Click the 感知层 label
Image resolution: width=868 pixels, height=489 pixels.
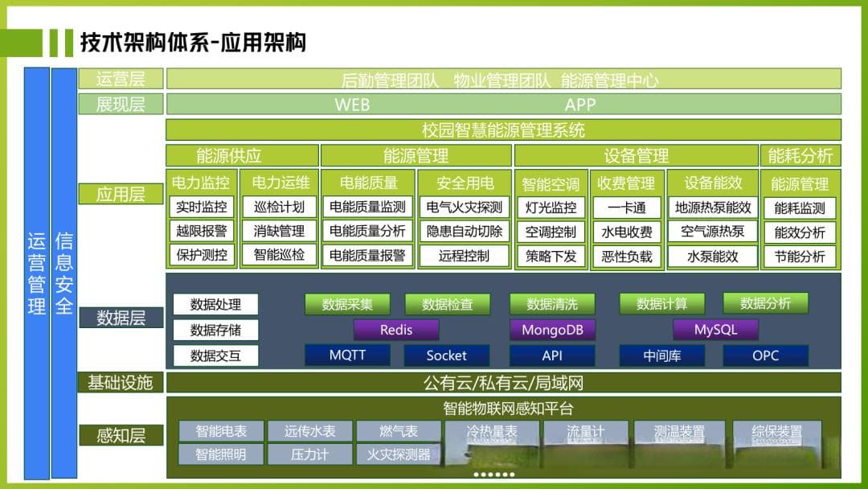click(121, 435)
